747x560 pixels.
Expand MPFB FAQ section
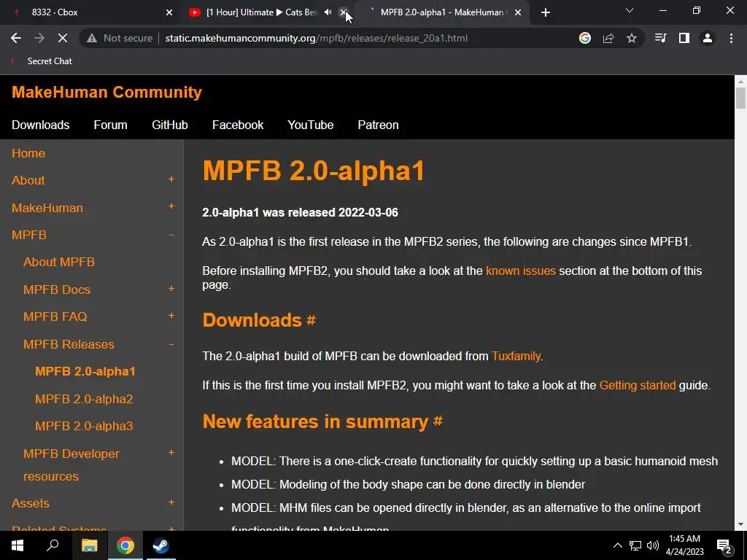coord(171,316)
